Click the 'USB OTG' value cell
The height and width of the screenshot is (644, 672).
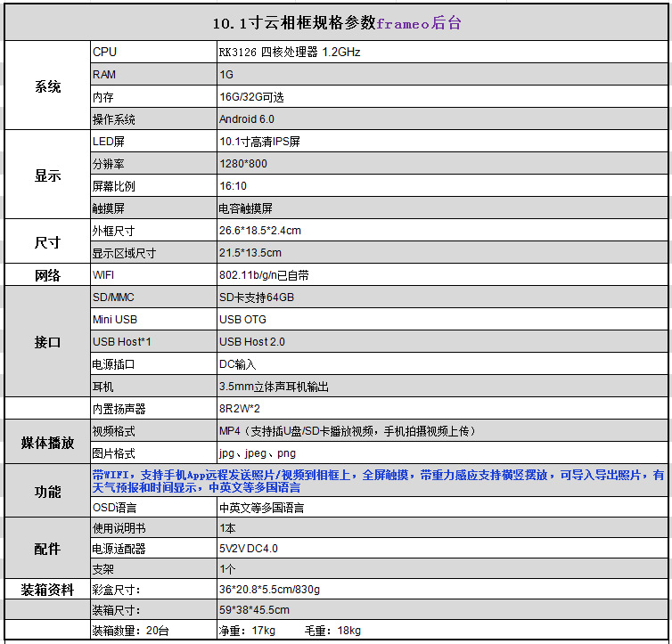click(442, 319)
